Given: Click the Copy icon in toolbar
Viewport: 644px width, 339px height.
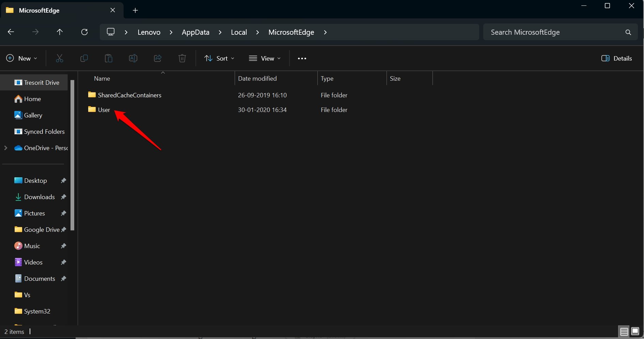Looking at the screenshot, I should point(84,59).
